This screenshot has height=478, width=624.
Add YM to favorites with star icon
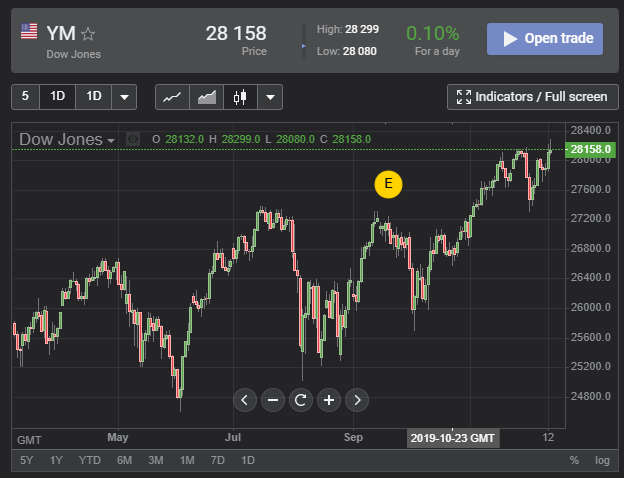(88, 34)
